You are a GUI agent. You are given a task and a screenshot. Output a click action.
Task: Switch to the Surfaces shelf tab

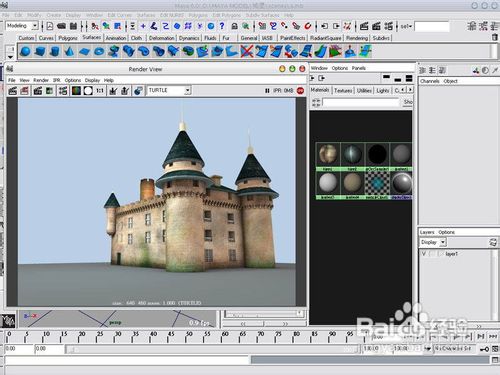[x=92, y=37]
